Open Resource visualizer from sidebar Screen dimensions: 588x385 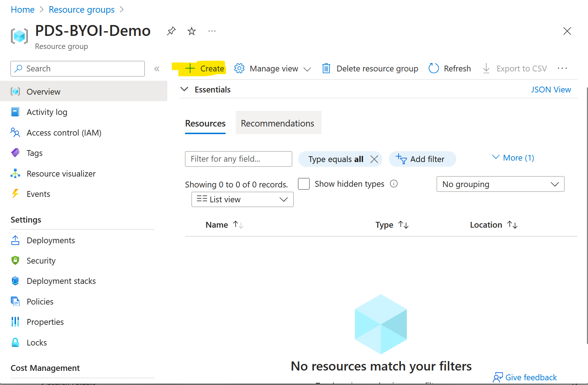pos(15,173)
